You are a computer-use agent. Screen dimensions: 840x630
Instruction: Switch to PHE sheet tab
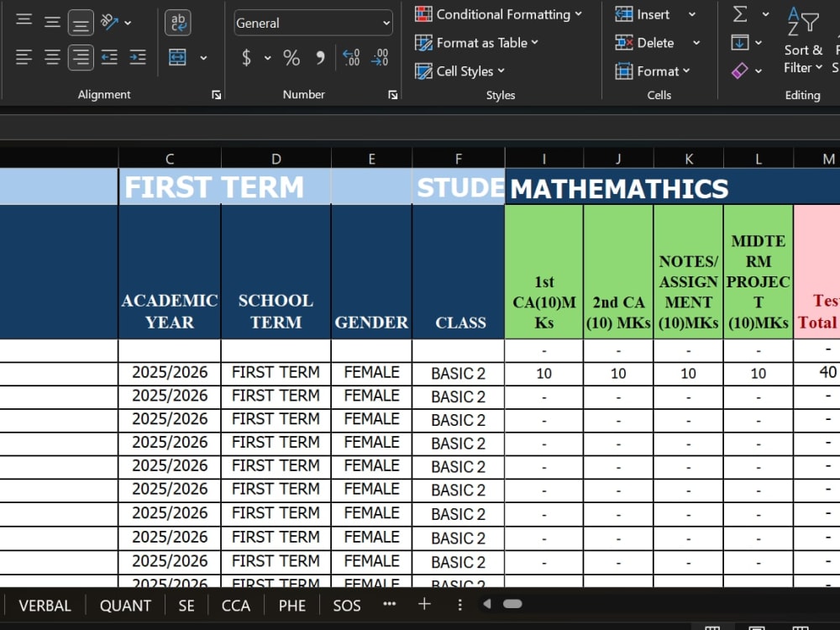pyautogui.click(x=292, y=606)
